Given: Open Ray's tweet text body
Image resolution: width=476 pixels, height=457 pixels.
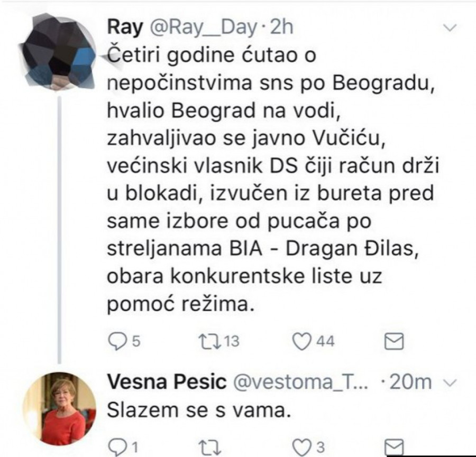Looking at the screenshot, I should click(x=270, y=180).
